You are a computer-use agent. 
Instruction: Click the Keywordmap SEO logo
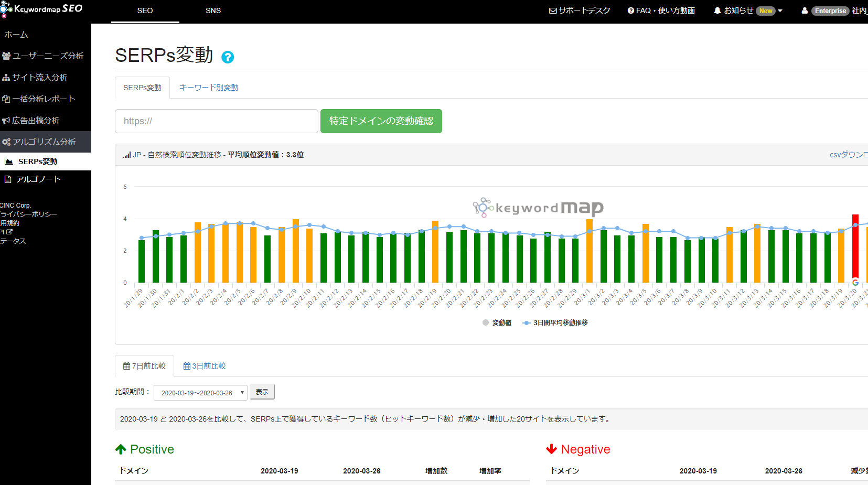(42, 9)
